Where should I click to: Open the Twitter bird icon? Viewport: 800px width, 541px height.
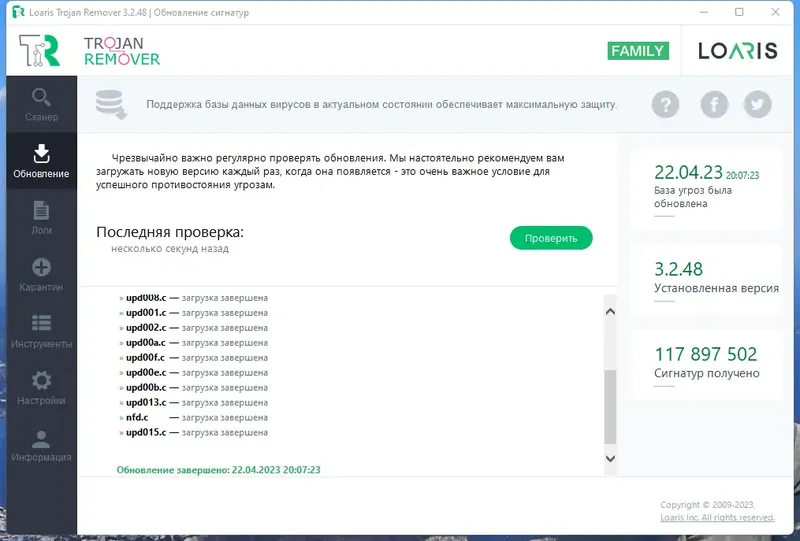(758, 105)
